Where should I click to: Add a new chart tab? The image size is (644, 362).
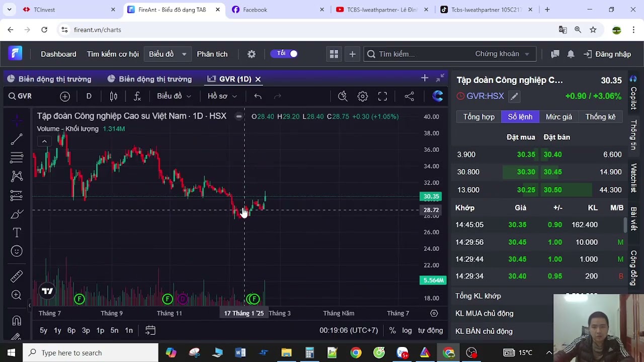coord(425,78)
